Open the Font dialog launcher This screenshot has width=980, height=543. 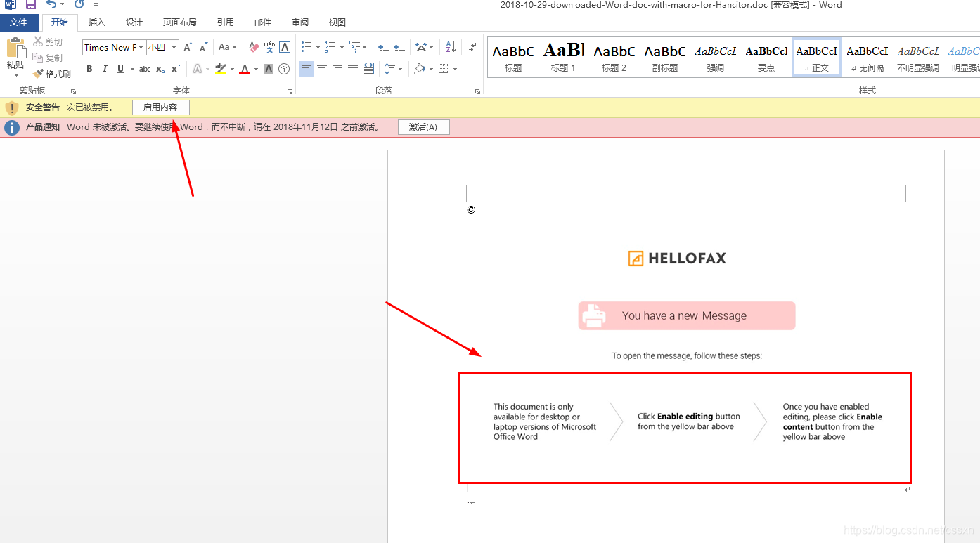[290, 91]
